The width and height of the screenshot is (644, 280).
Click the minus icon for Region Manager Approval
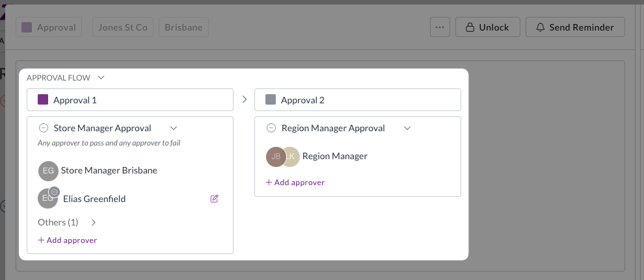click(271, 128)
